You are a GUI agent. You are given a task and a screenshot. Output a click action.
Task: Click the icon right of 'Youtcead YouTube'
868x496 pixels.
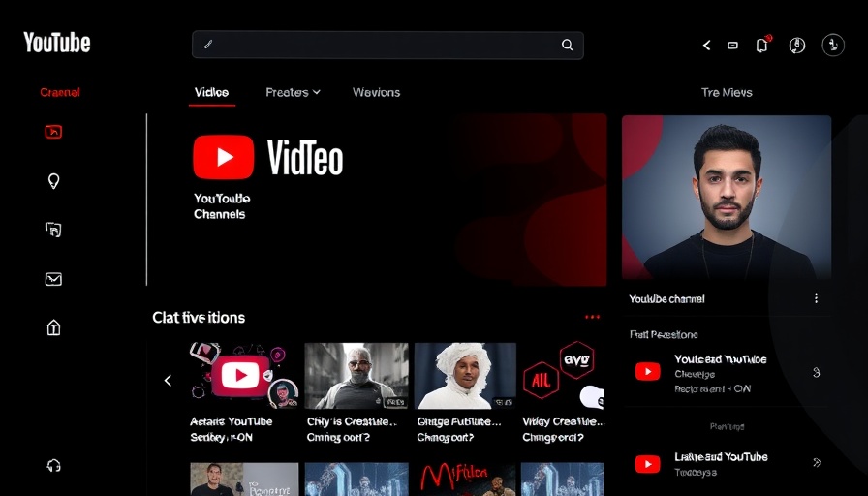coord(816,373)
